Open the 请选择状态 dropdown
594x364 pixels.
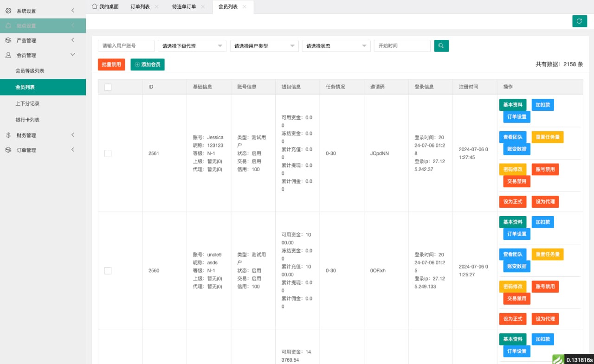click(x=336, y=46)
